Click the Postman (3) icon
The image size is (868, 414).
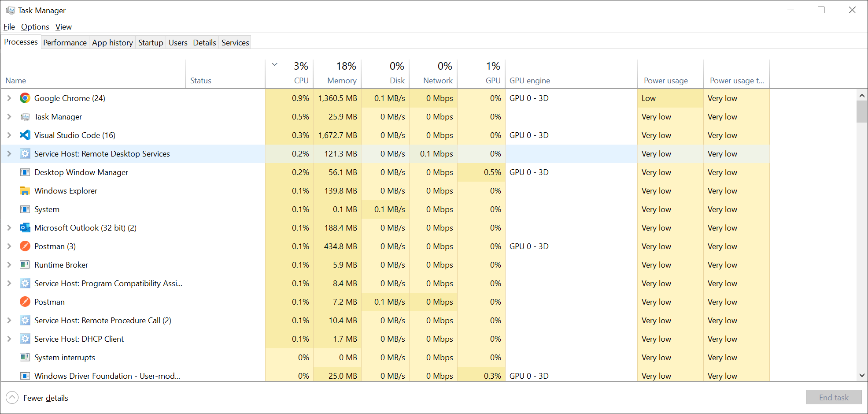click(25, 246)
